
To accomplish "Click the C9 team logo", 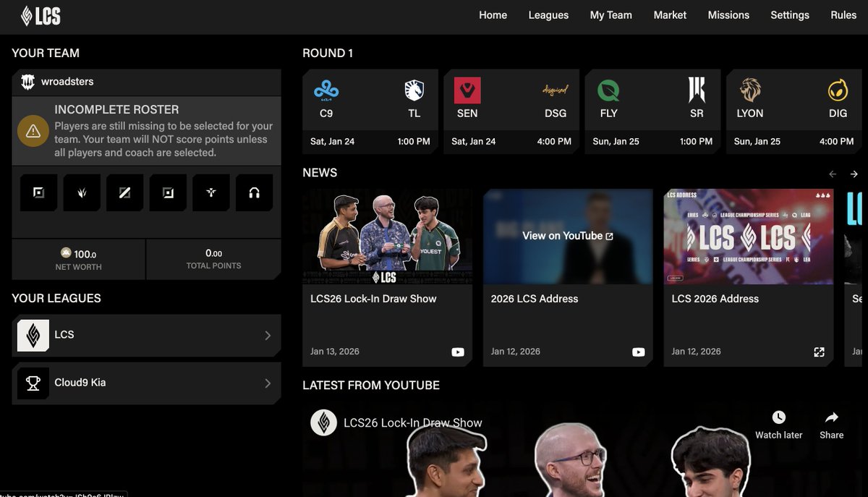I will point(326,90).
